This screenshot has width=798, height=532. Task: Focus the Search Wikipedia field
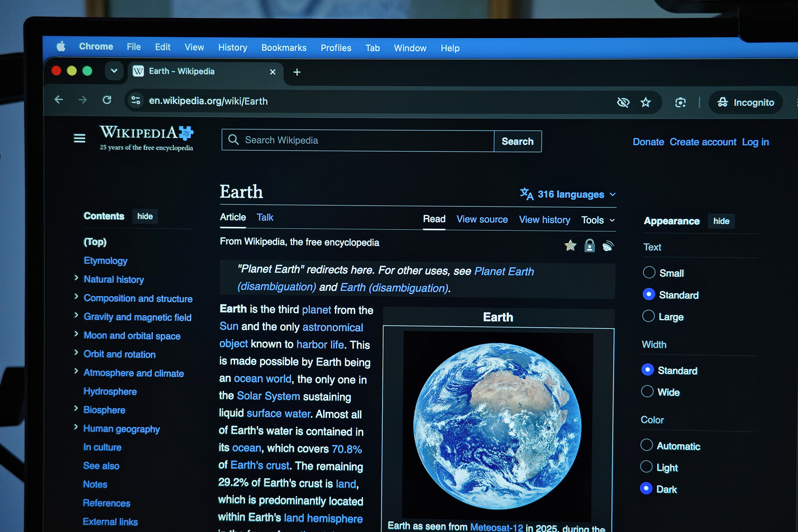[358, 140]
